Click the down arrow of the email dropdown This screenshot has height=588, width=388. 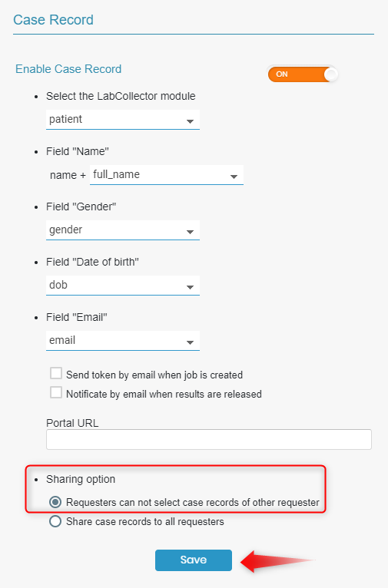(x=190, y=342)
